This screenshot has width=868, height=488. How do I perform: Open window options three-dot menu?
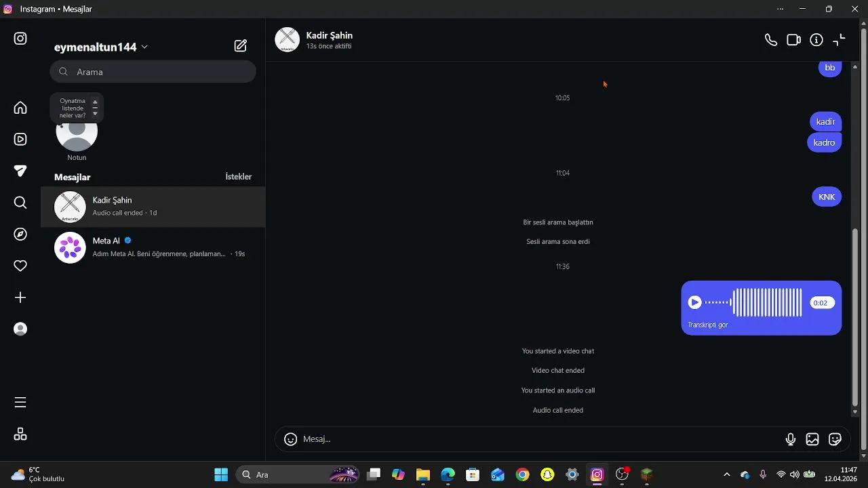click(x=780, y=9)
